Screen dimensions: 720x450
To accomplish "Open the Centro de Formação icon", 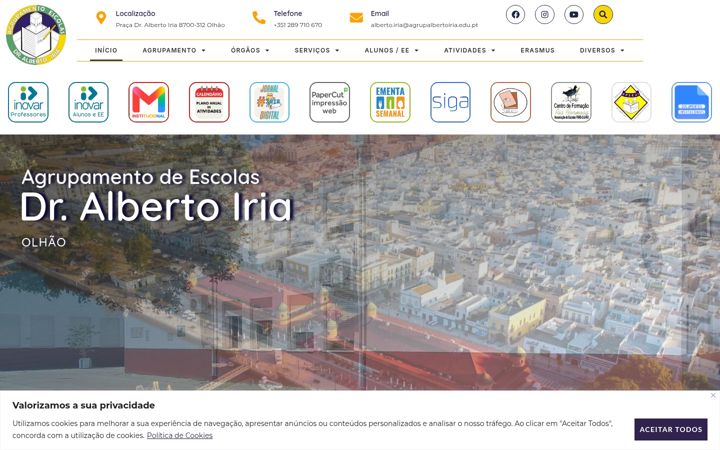I will pos(571,102).
